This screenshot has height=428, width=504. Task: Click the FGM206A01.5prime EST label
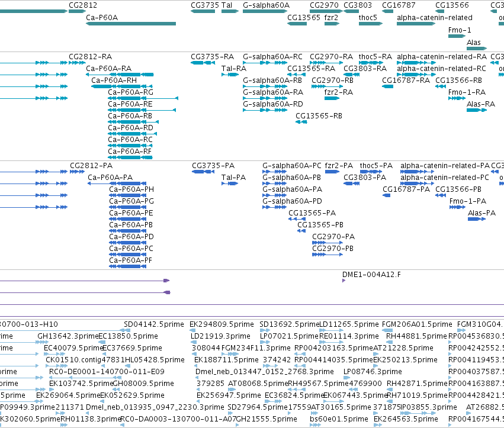pyautogui.click(x=417, y=324)
